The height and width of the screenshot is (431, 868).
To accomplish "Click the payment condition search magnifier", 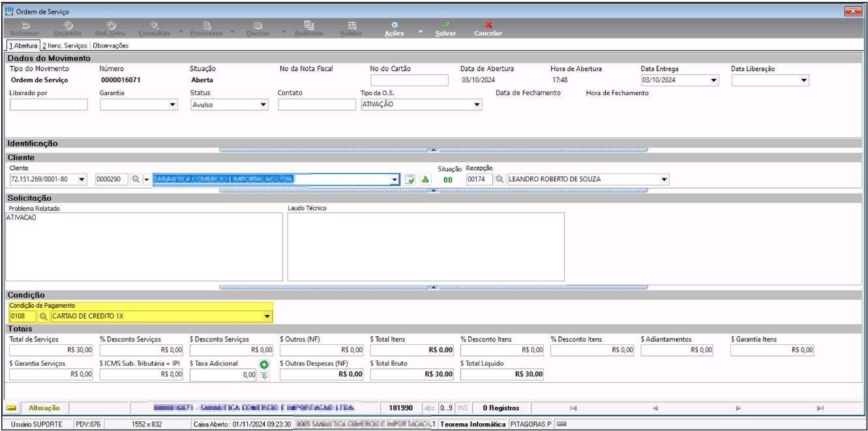I will (44, 316).
